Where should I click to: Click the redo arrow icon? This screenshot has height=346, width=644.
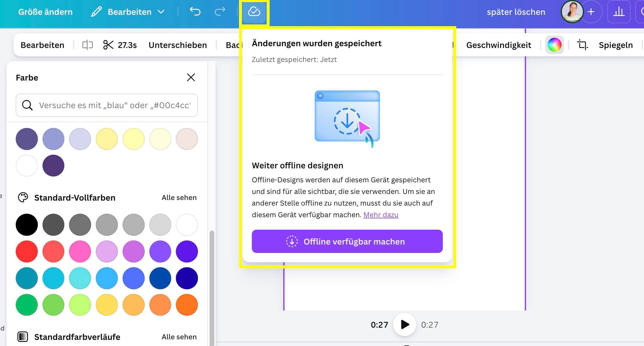220,12
